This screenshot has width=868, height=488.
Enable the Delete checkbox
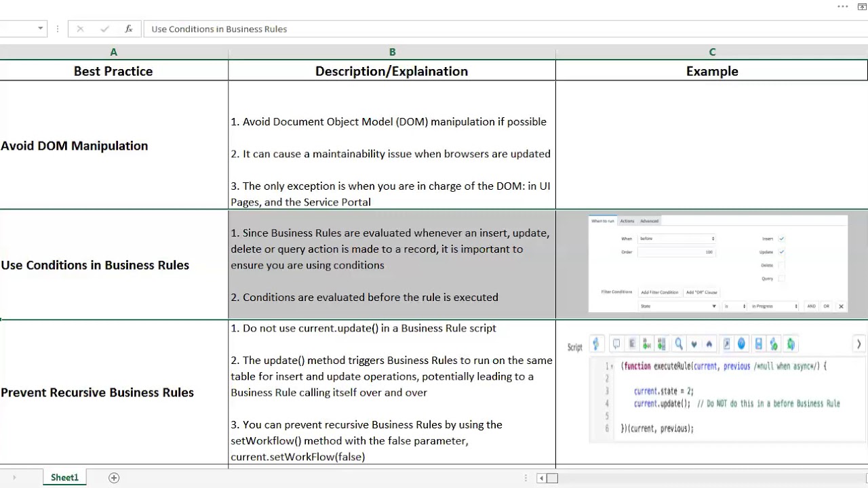(x=781, y=265)
